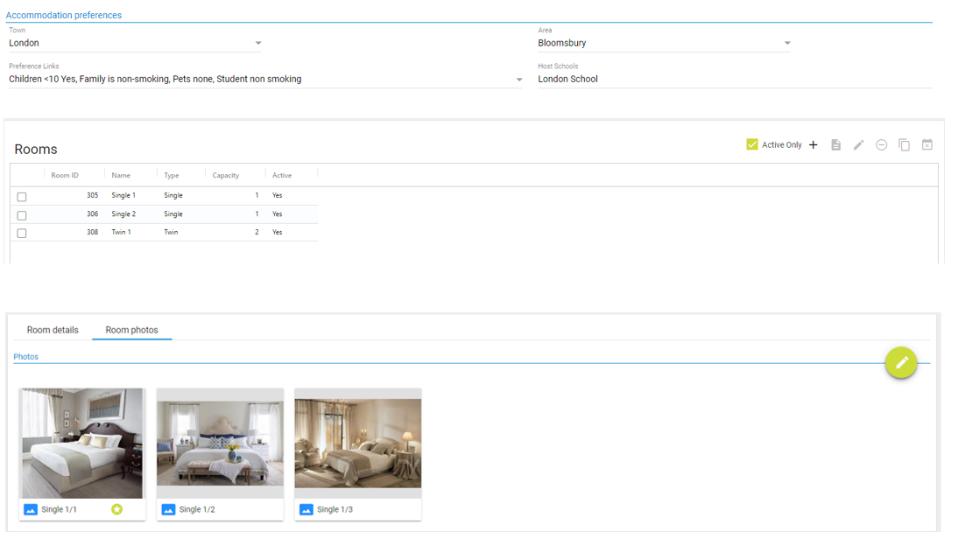Click the Single 1/2 photo caption

click(197, 509)
